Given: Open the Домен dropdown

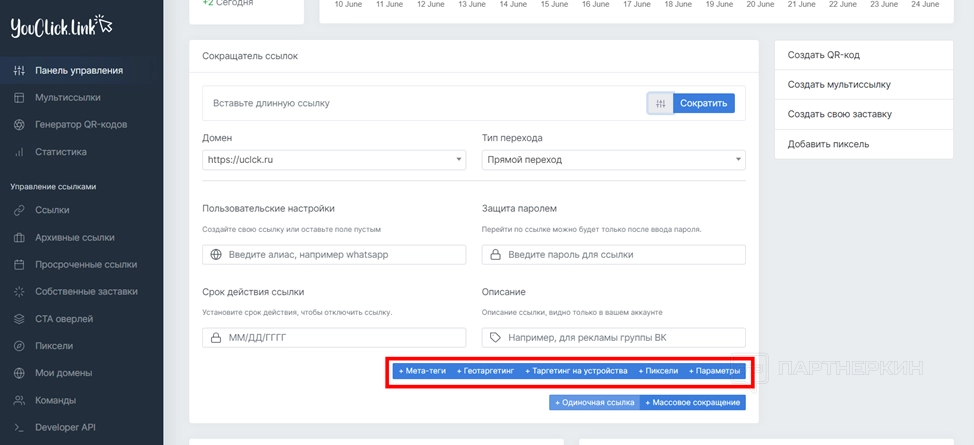Looking at the screenshot, I should [x=334, y=160].
